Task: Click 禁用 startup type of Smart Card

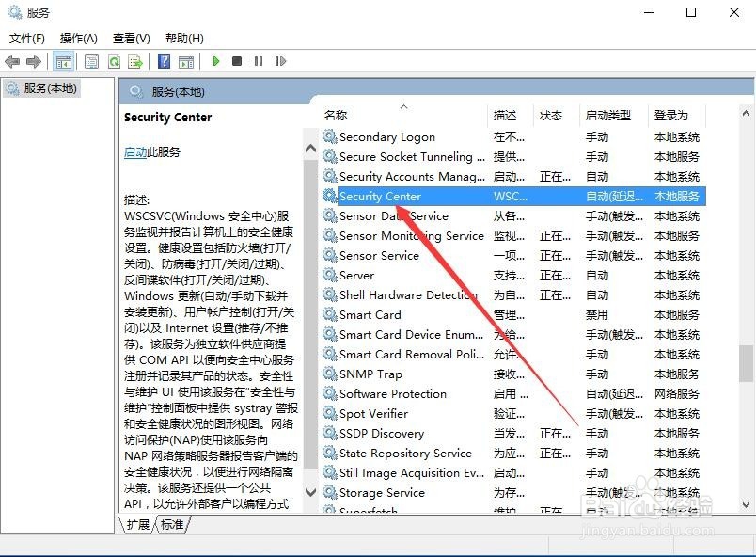Action: coord(597,315)
